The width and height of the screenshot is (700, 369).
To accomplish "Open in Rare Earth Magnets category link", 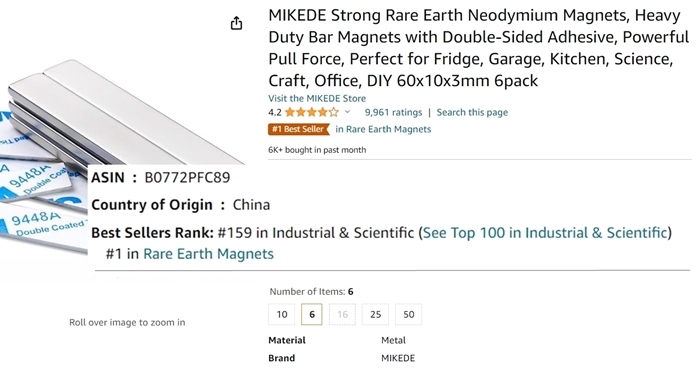I will coord(383,129).
